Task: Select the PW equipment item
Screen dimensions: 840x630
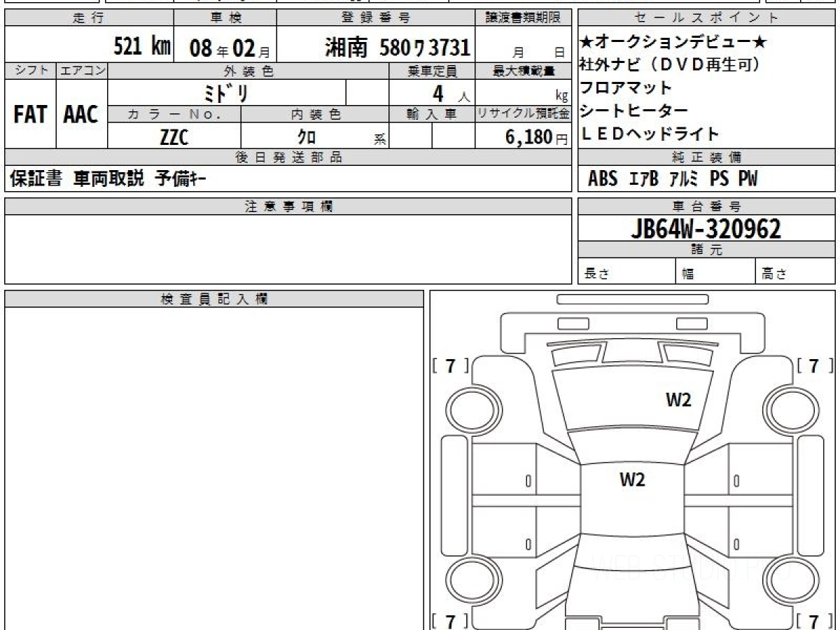Action: 748,179
